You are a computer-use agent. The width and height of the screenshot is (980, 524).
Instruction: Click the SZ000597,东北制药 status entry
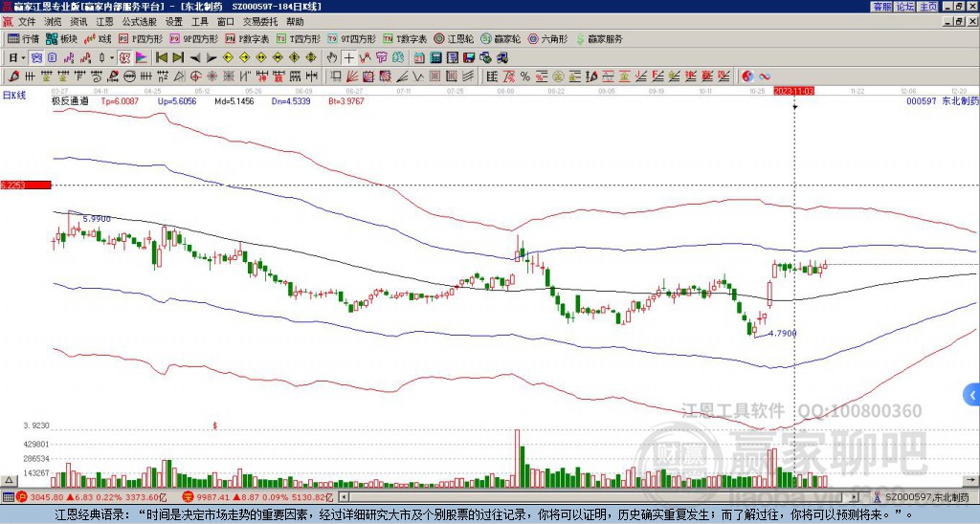coord(926,497)
